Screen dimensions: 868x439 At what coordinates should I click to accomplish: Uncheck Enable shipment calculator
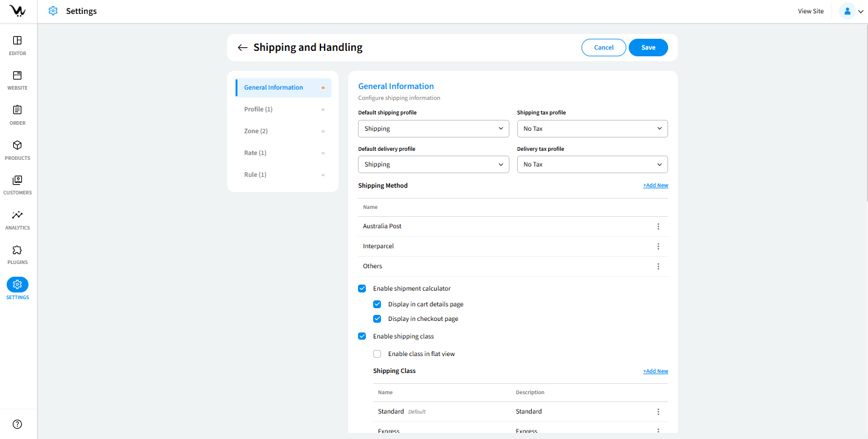pos(362,289)
